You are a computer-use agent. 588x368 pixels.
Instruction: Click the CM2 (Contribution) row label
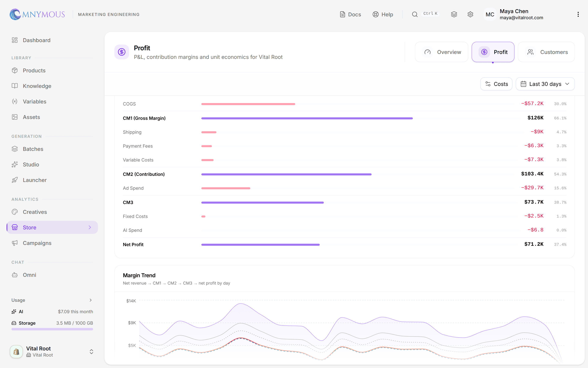pos(144,174)
